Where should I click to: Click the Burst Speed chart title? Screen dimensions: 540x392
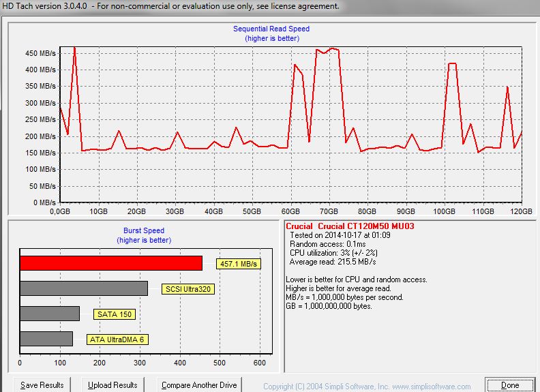tap(144, 230)
